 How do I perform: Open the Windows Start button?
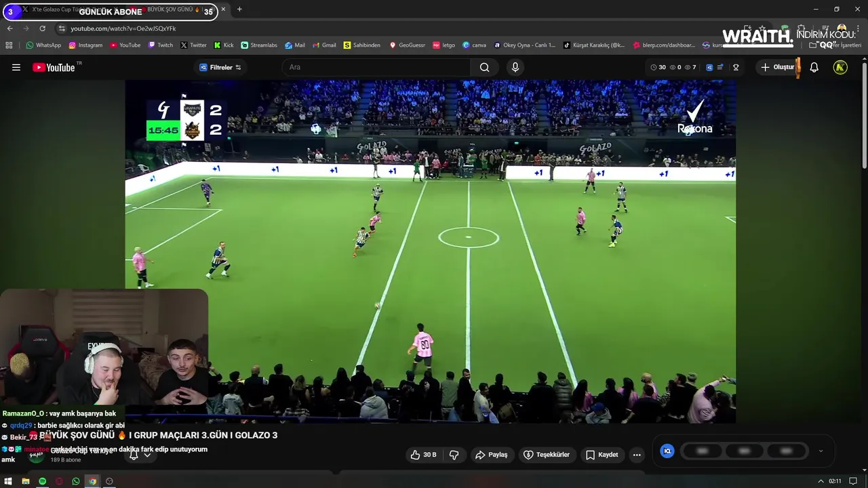click(8, 481)
